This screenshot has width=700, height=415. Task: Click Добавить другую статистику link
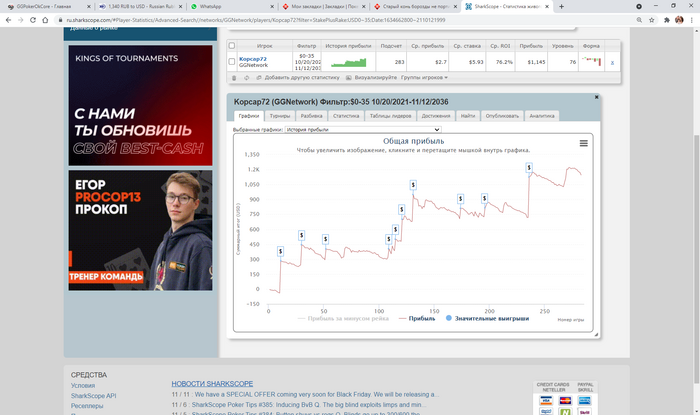(302, 78)
